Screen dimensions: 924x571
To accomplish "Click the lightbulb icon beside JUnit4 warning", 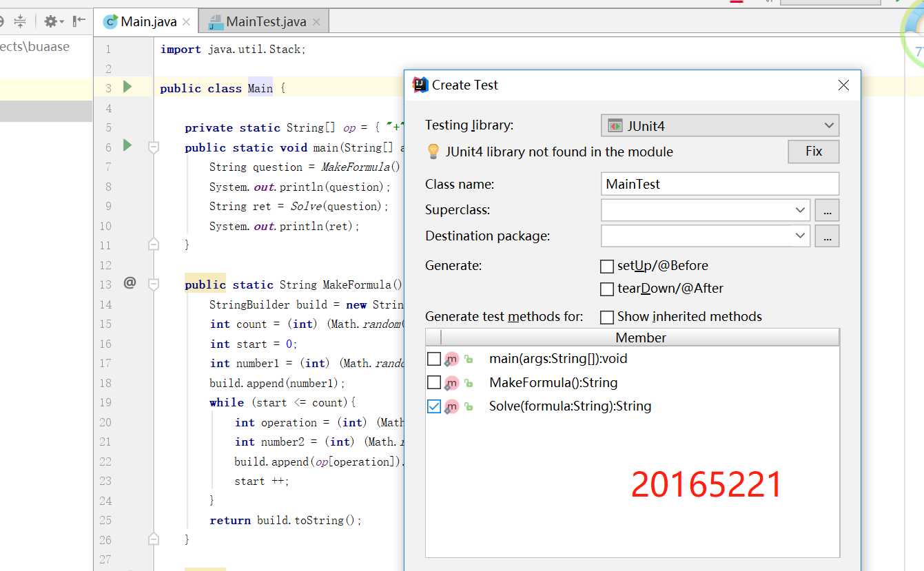I will pos(433,152).
